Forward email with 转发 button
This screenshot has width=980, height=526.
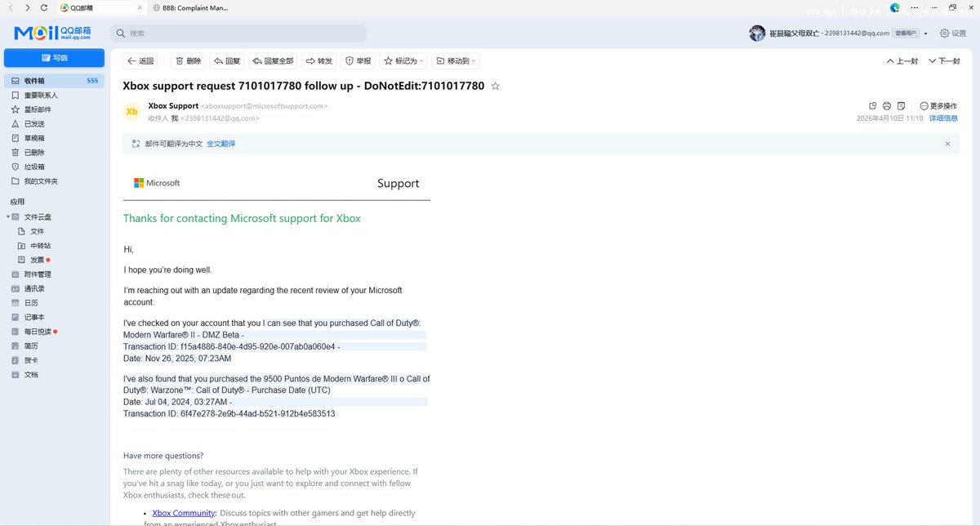(318, 60)
